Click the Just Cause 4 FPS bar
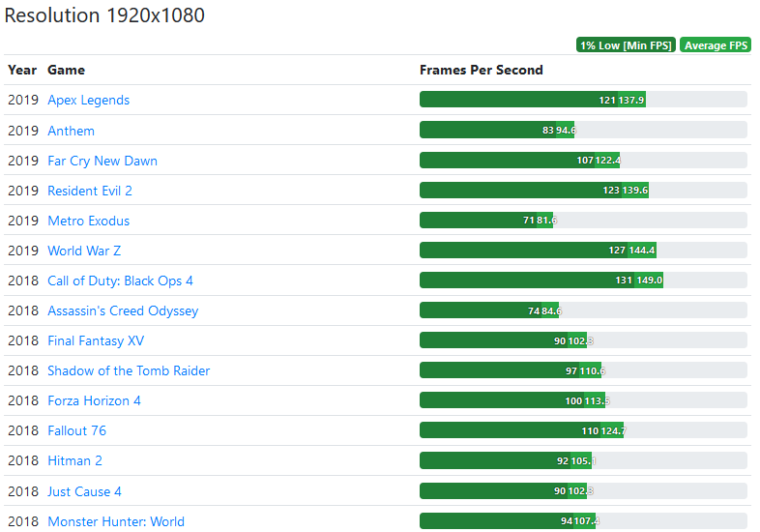Viewport: 760px width, 532px height. (x=583, y=490)
